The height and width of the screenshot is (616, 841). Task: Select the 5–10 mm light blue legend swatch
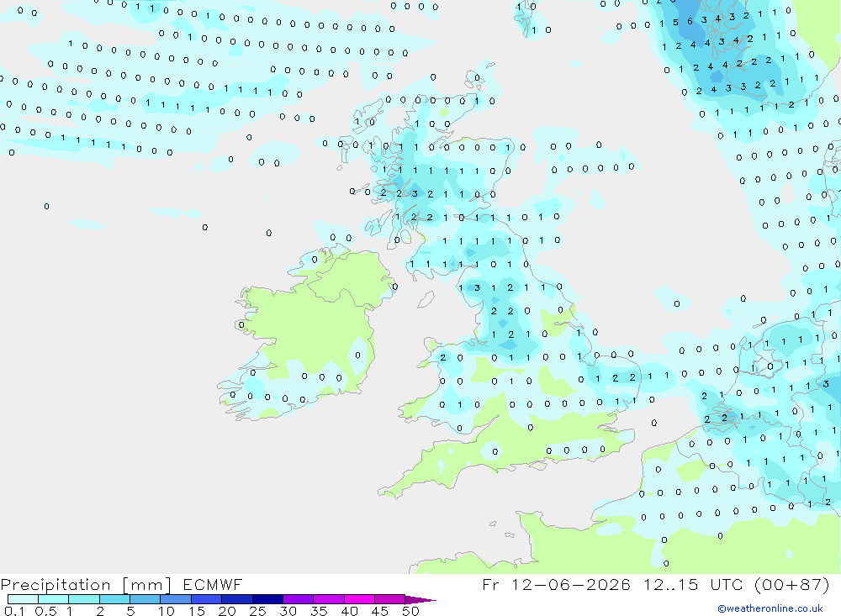coord(145,599)
